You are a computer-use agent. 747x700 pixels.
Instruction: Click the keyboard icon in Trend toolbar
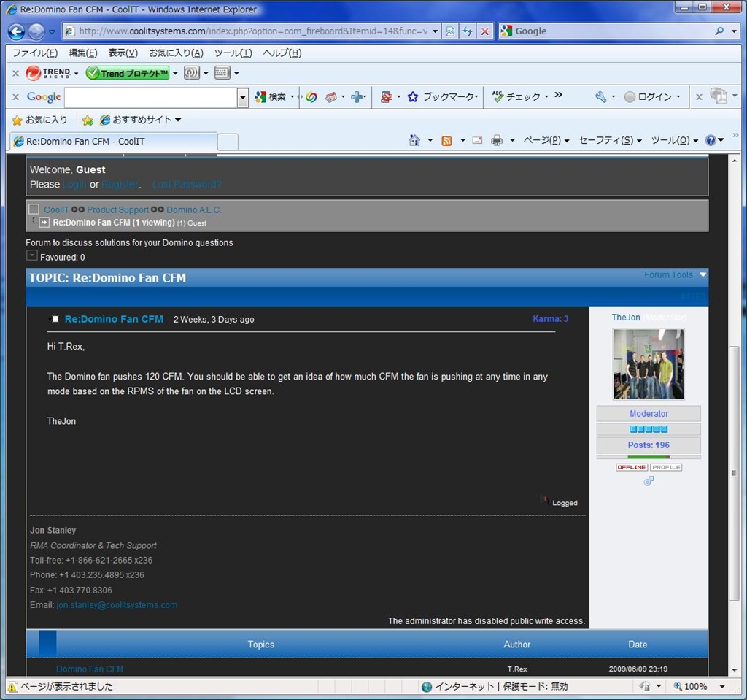point(222,73)
